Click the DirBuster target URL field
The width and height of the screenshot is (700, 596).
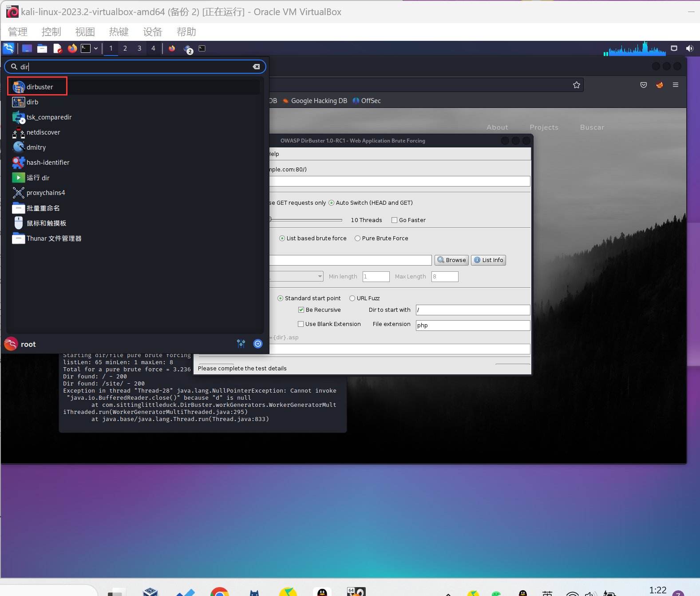399,181
